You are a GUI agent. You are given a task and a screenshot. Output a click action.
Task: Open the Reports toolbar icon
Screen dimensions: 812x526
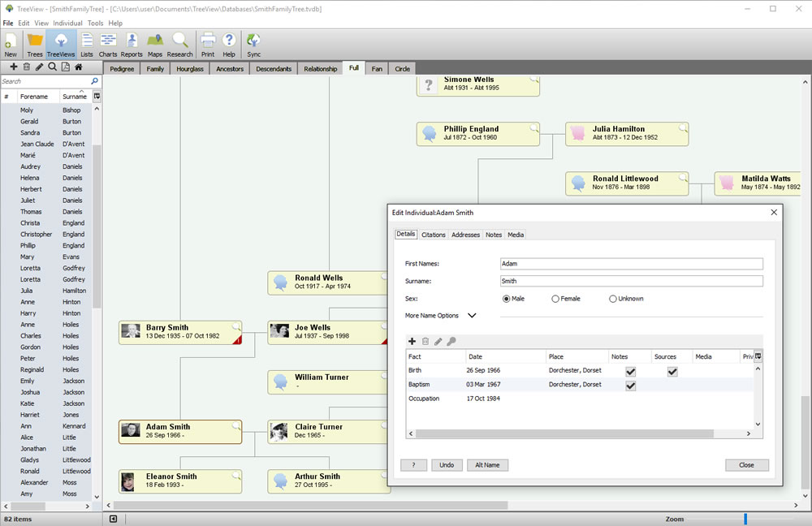coord(132,45)
